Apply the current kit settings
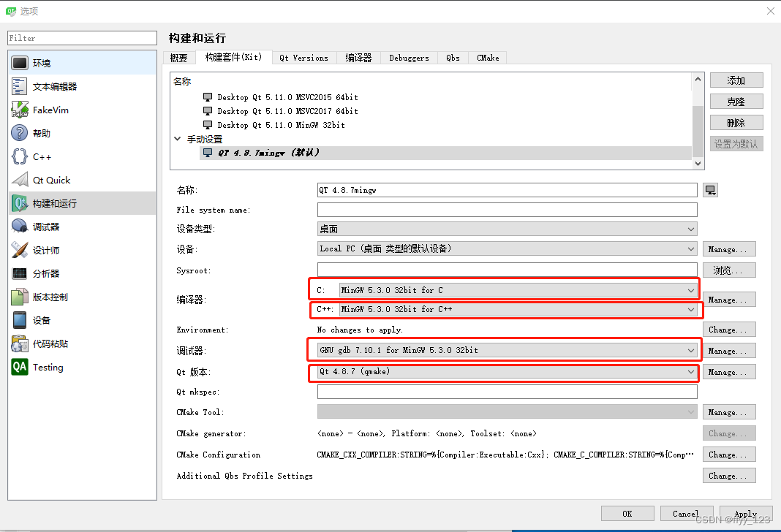 [x=745, y=513]
